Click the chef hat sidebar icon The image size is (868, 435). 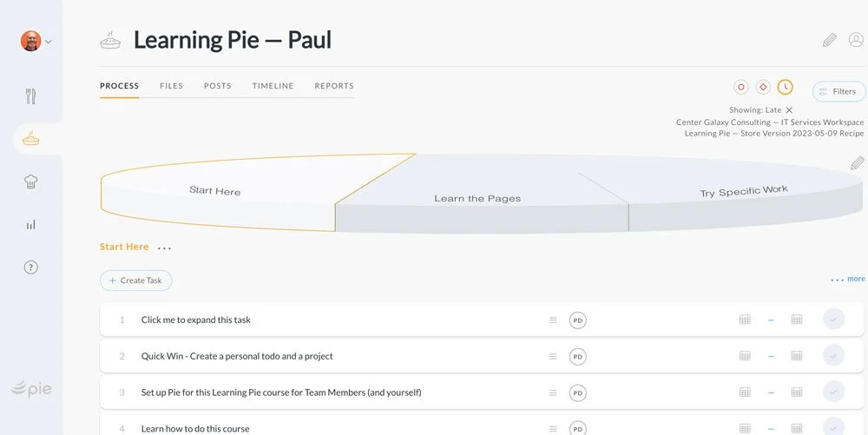click(x=31, y=181)
